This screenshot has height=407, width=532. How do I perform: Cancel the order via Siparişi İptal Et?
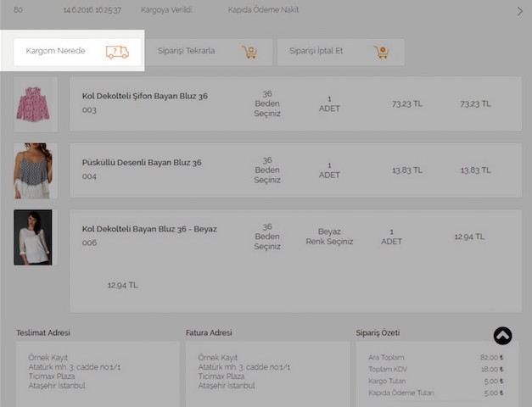coord(316,52)
